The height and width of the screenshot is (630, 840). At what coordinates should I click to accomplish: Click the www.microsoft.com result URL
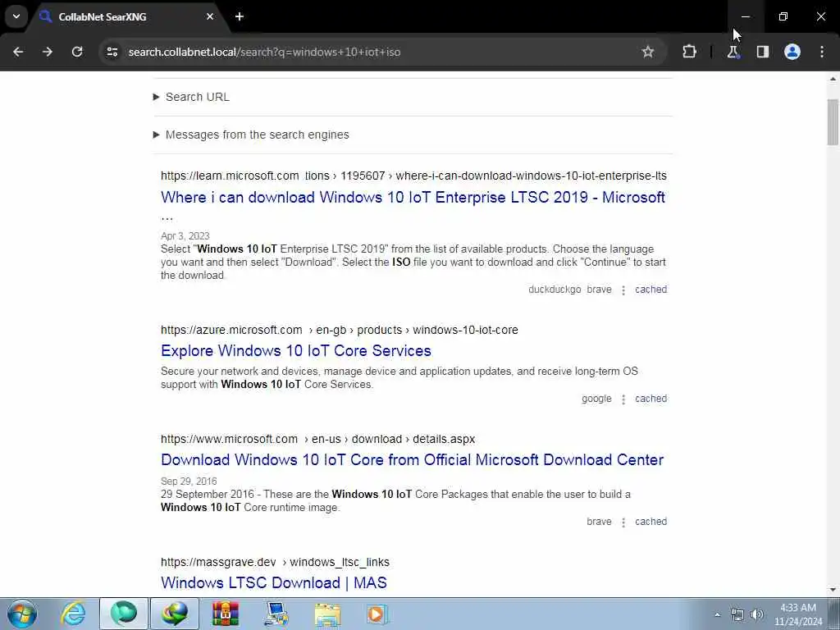click(x=317, y=440)
